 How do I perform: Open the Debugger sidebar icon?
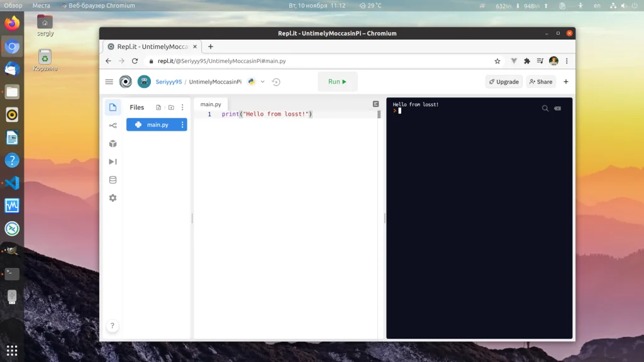tap(113, 162)
